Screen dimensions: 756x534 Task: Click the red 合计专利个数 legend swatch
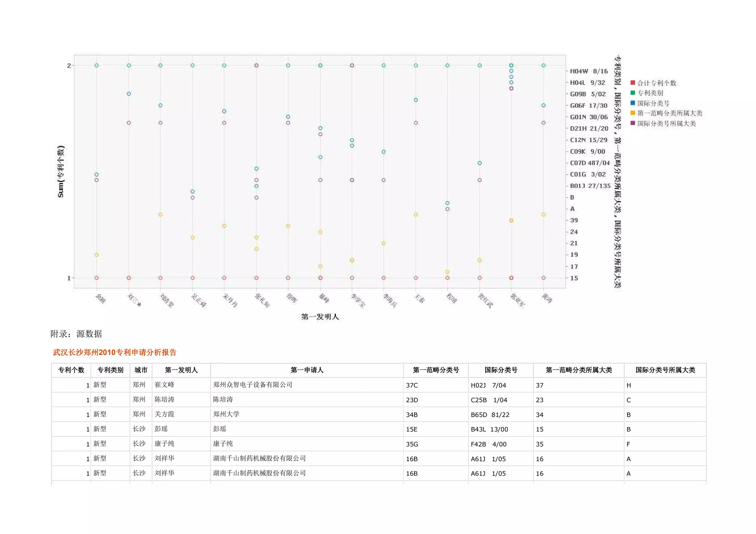(632, 83)
